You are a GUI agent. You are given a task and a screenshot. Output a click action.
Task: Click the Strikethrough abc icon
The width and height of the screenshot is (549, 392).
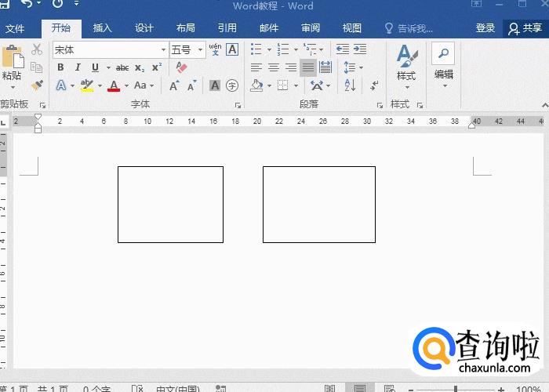coord(122,67)
